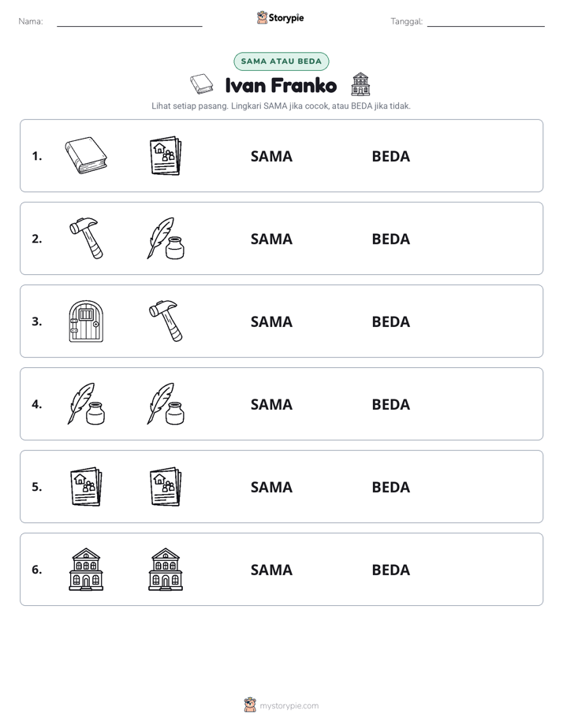
Task: Choose BEDA for row 3
Action: coord(390,321)
